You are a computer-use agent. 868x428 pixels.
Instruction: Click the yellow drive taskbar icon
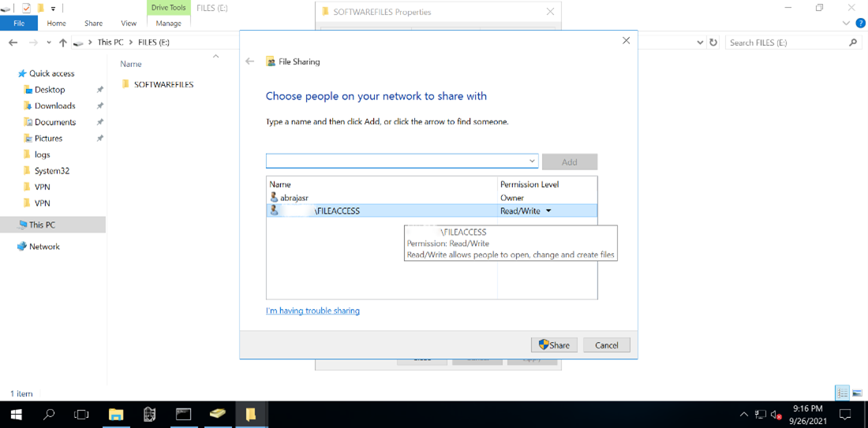tap(217, 414)
